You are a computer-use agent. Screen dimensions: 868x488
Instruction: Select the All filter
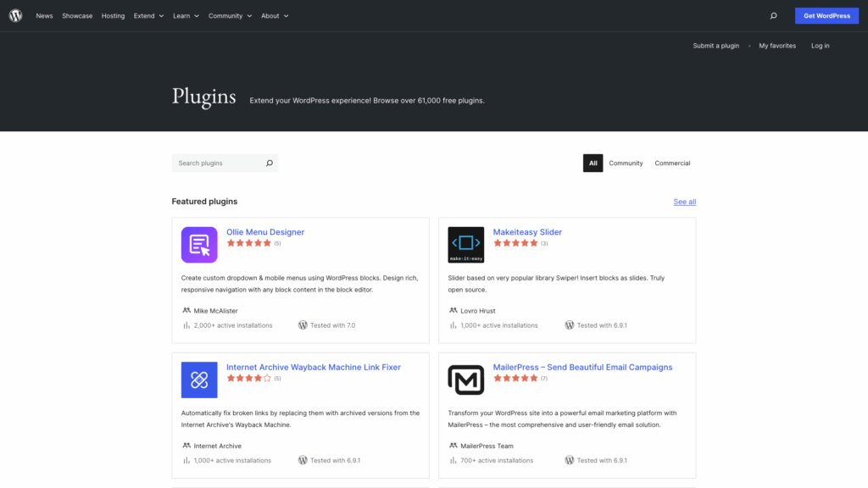point(593,164)
